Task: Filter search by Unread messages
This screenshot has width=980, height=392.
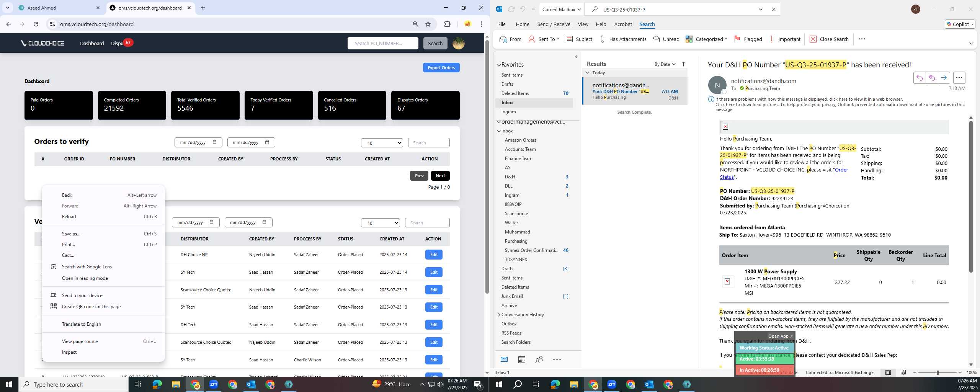Action: coord(666,39)
